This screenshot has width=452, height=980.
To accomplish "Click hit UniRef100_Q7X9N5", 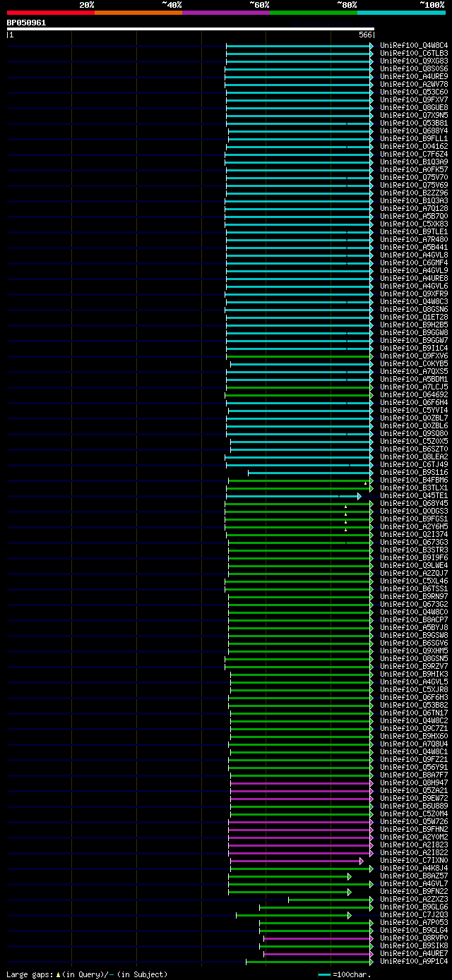I will click(x=414, y=115).
